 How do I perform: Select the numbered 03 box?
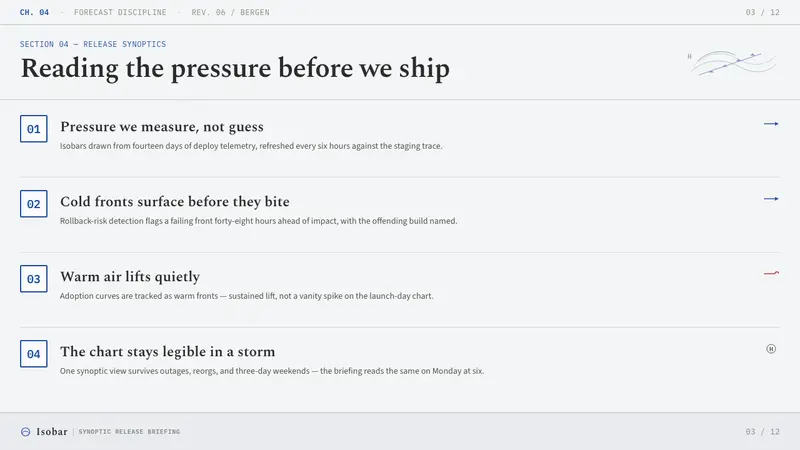click(34, 279)
